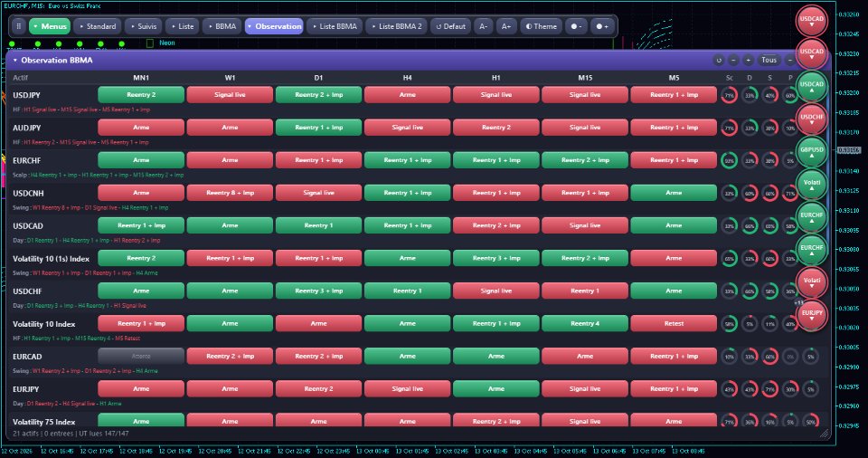Toggle the Theme light/dark button
This screenshot has width=868, height=458.
pyautogui.click(x=541, y=26)
